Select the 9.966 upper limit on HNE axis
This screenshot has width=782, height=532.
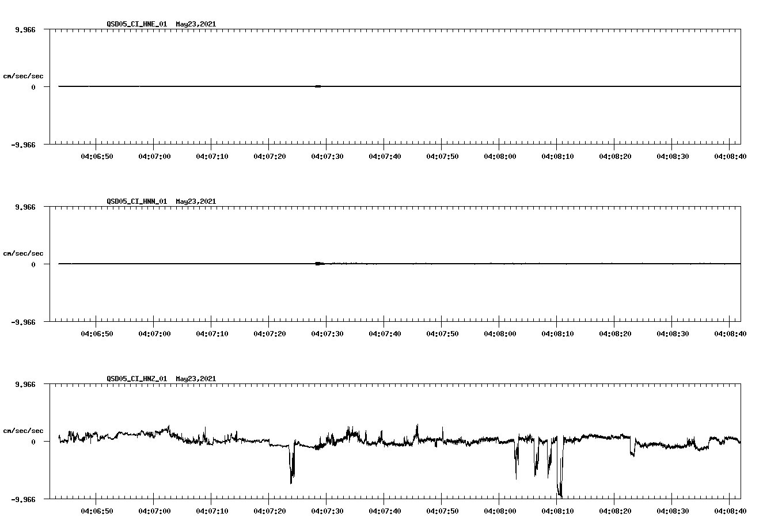25,29
